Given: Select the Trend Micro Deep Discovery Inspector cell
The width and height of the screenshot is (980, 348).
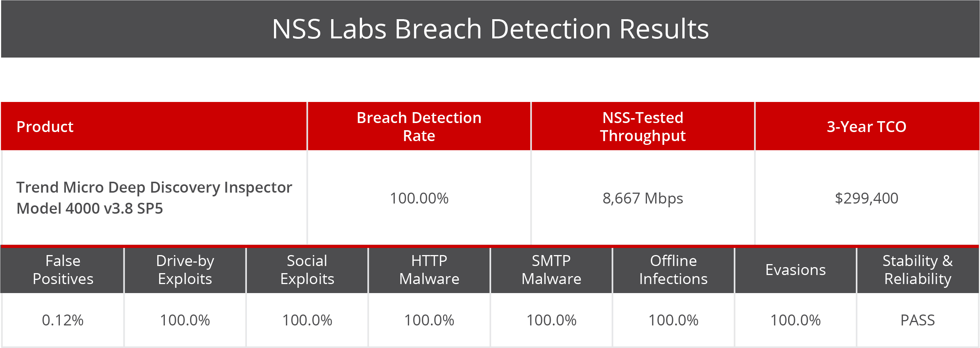Looking at the screenshot, I should (x=154, y=198).
